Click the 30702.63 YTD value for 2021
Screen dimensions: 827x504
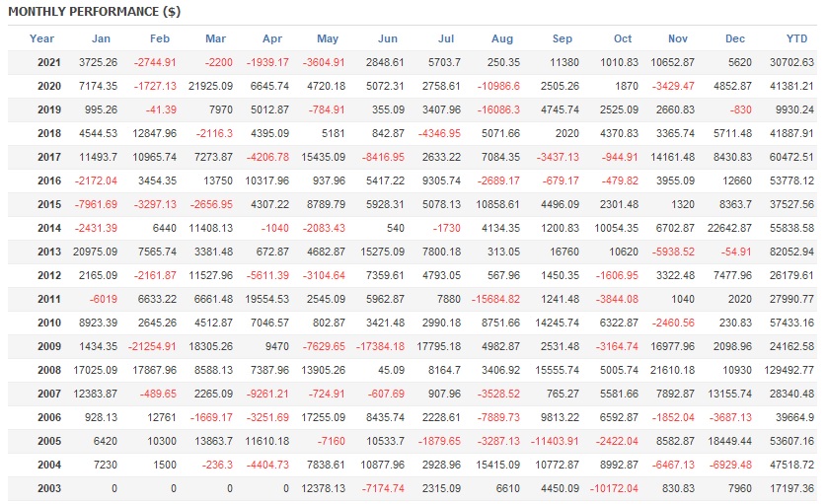(x=792, y=62)
